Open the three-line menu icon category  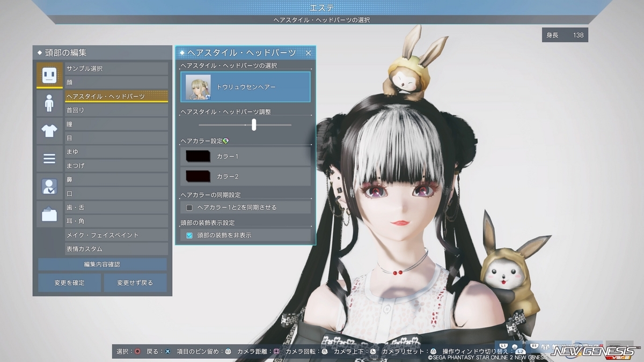pyautogui.click(x=49, y=158)
